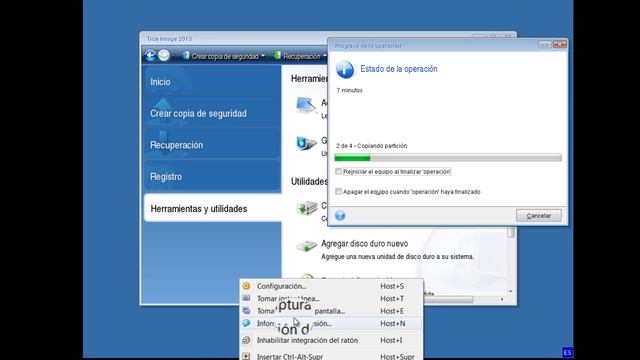Click the '2 de 4 - Copiando partición' status text
This screenshot has width=640, height=360.
pos(371,146)
